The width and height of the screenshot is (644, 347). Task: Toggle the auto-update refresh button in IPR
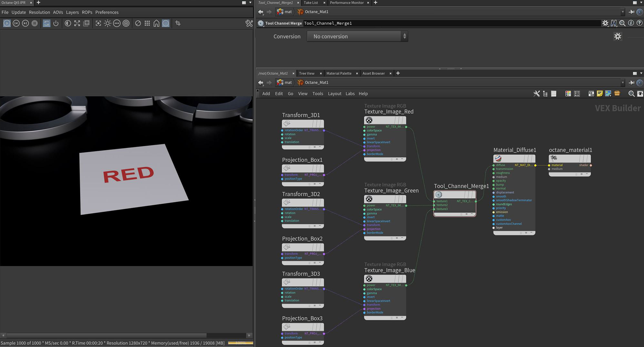click(46, 23)
